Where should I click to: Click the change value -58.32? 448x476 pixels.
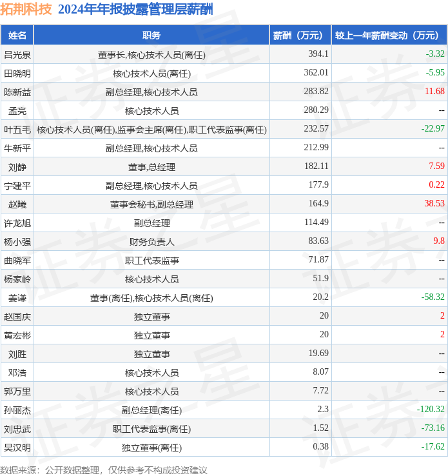pyautogui.click(x=433, y=297)
